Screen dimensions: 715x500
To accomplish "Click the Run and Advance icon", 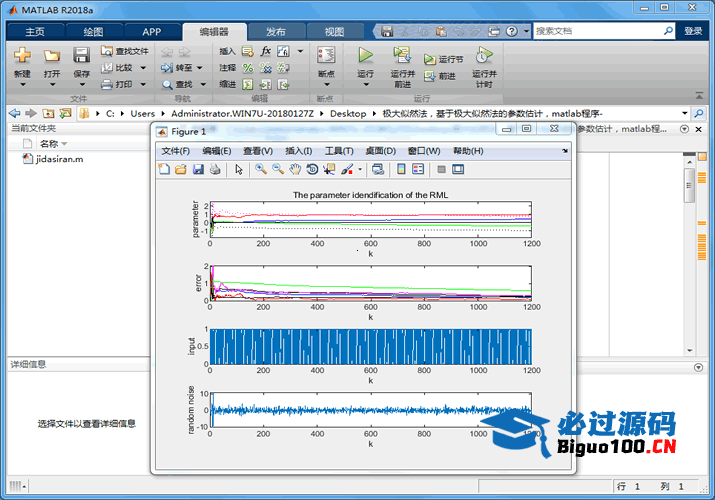I will 402,55.
